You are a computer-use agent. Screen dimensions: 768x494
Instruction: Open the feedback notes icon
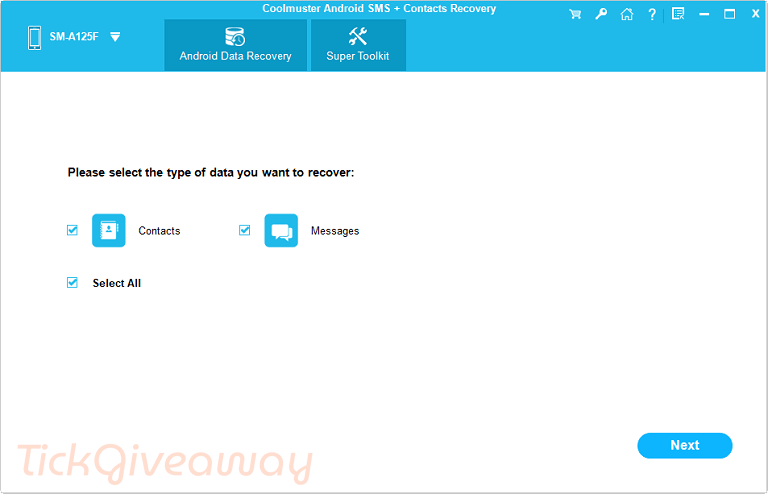tap(678, 14)
